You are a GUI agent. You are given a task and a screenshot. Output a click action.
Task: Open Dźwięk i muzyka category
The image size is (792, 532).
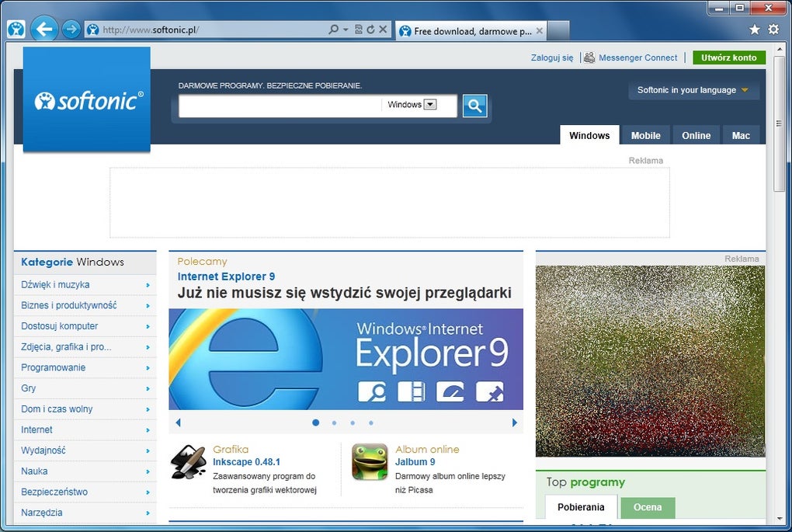coord(56,284)
